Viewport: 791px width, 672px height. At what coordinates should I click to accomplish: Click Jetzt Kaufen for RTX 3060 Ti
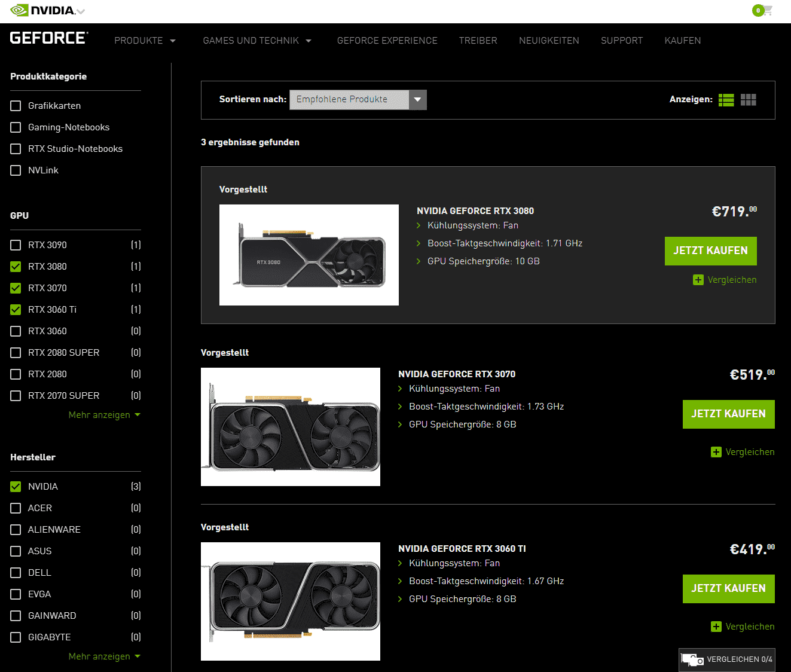[729, 589]
